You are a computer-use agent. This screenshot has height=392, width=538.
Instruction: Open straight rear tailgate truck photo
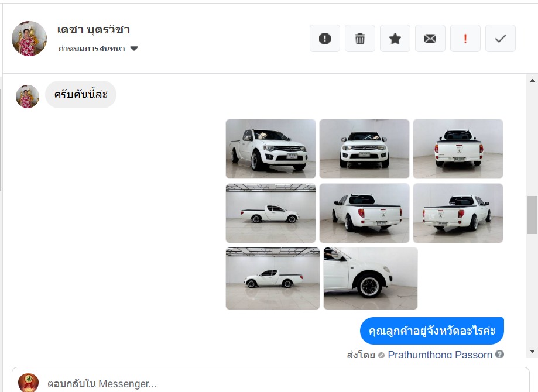coord(458,149)
